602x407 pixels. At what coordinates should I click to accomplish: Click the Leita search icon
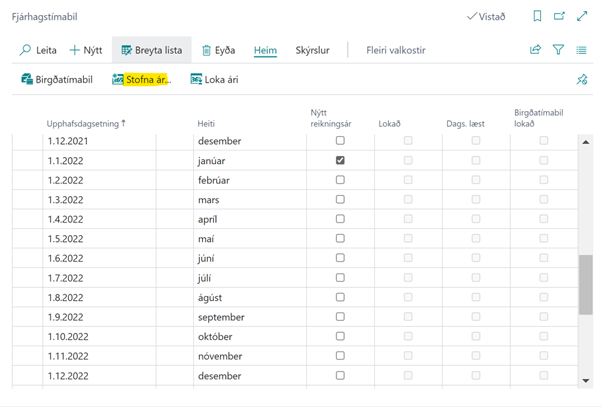coord(26,50)
